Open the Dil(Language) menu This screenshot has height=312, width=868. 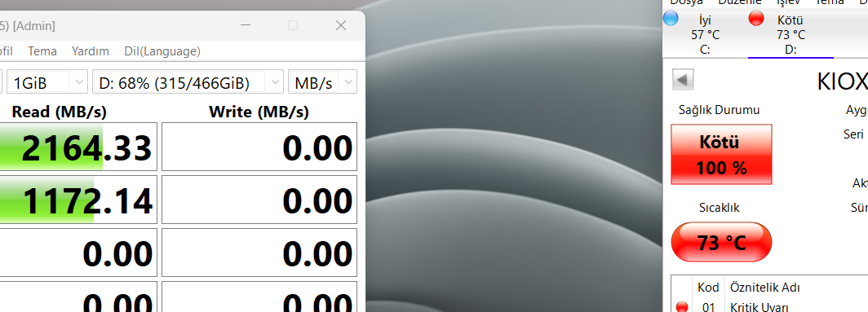(162, 51)
